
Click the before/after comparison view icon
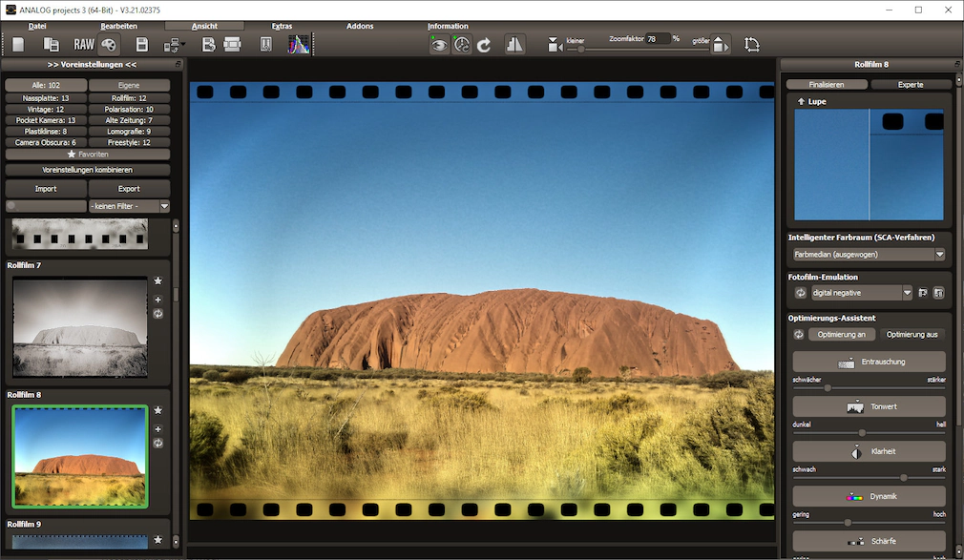514,45
